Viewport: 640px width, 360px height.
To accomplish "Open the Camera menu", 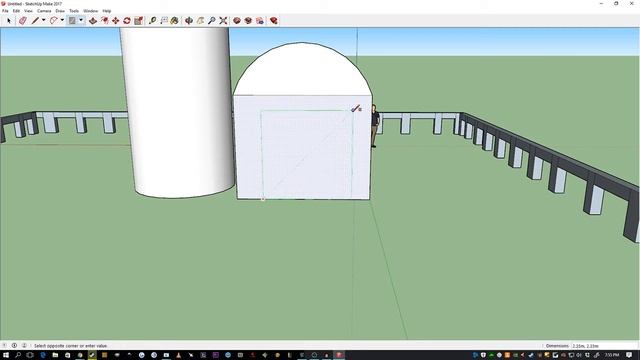I will tap(44, 11).
